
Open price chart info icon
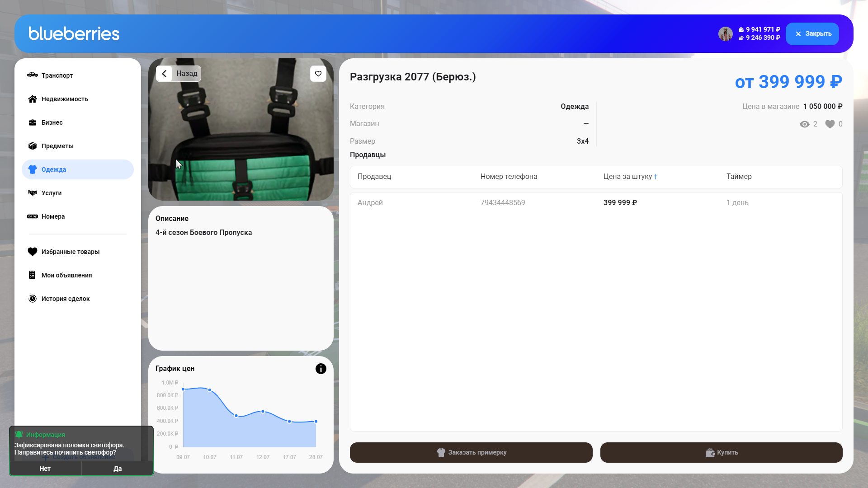tap(321, 369)
